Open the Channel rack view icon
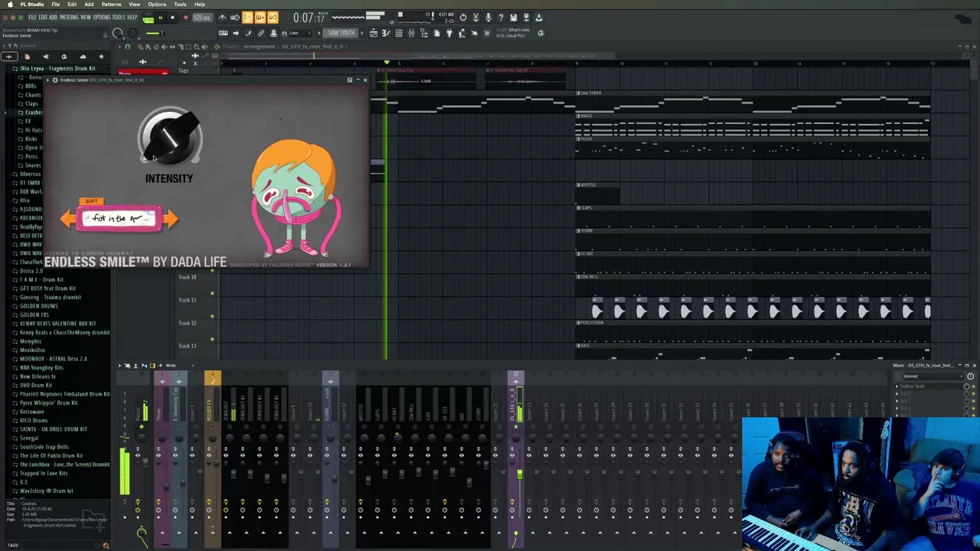Viewport: 980px width, 551px height. (x=399, y=33)
